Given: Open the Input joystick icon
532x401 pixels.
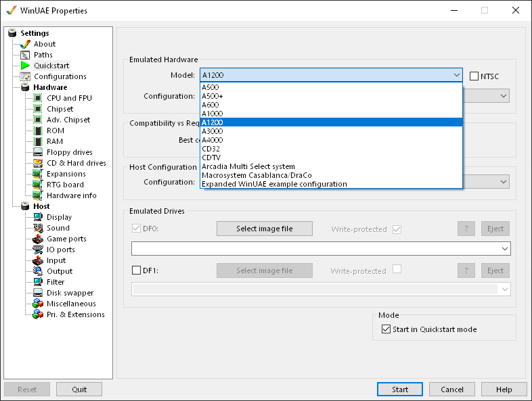Looking at the screenshot, I should pyautogui.click(x=38, y=260).
